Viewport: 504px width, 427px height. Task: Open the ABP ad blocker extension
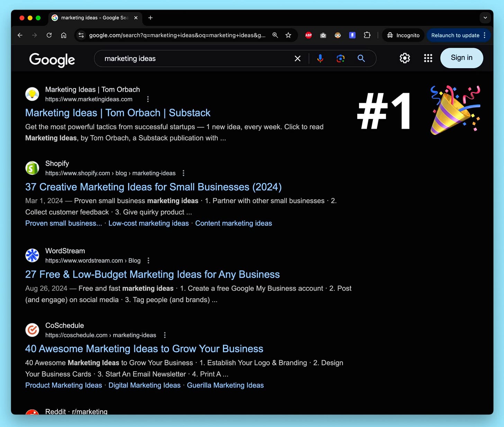coord(308,35)
